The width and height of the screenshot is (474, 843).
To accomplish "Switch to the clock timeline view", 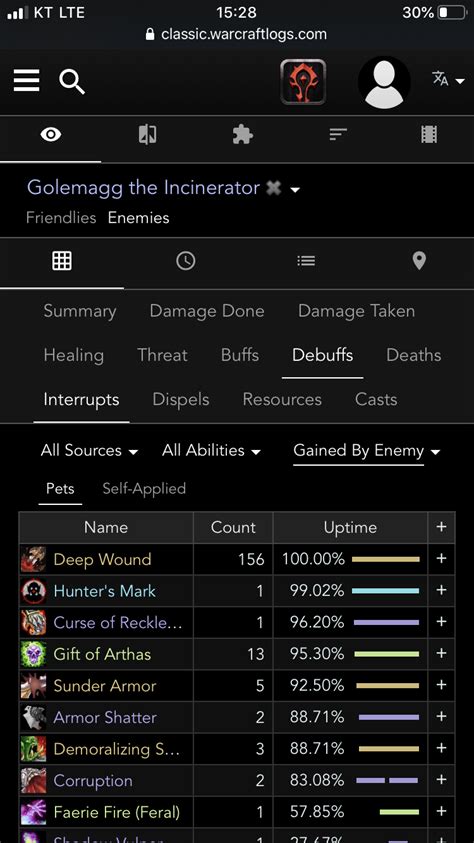I will 185,261.
